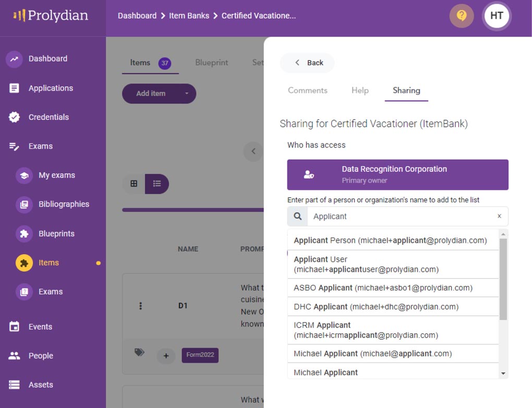Open Events in the sidebar
The width and height of the screenshot is (532, 408).
[40, 327]
